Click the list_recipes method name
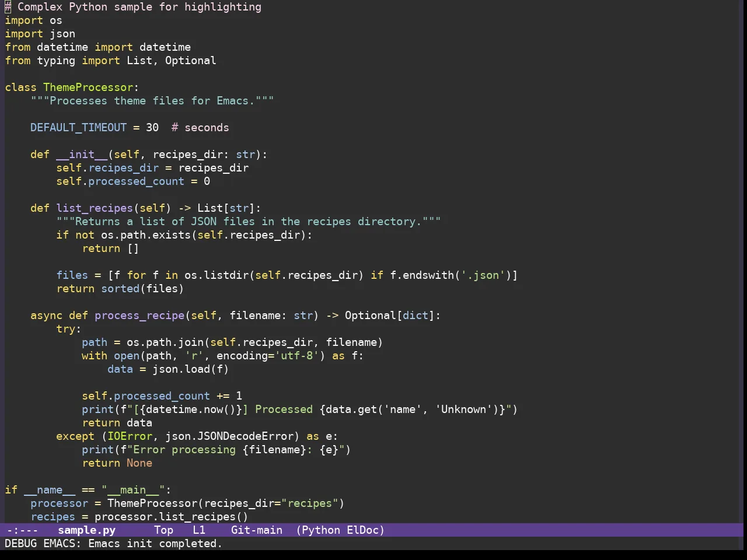747x560 pixels. pyautogui.click(x=95, y=208)
